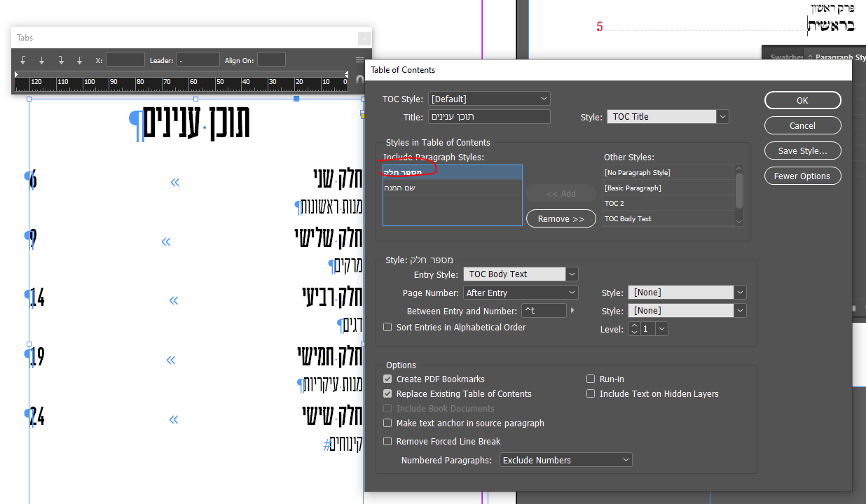Screen dimensions: 866x504
Task: Click the X position field in Tabs
Action: pos(125,60)
